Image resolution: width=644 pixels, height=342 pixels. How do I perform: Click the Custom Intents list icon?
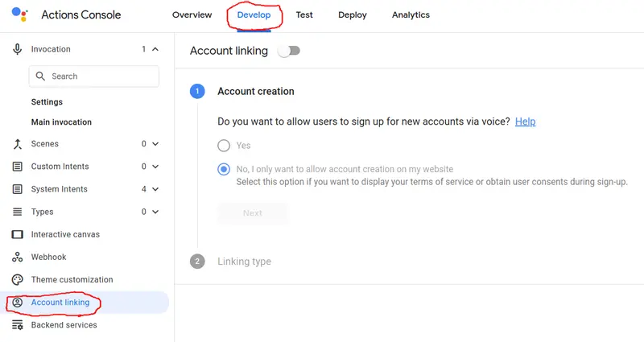[x=17, y=167]
